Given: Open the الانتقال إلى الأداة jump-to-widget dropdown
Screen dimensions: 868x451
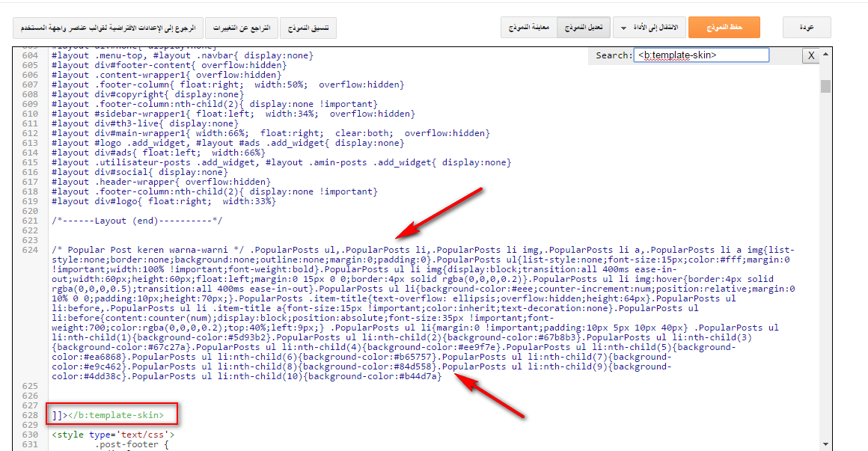Looking at the screenshot, I should click(649, 28).
